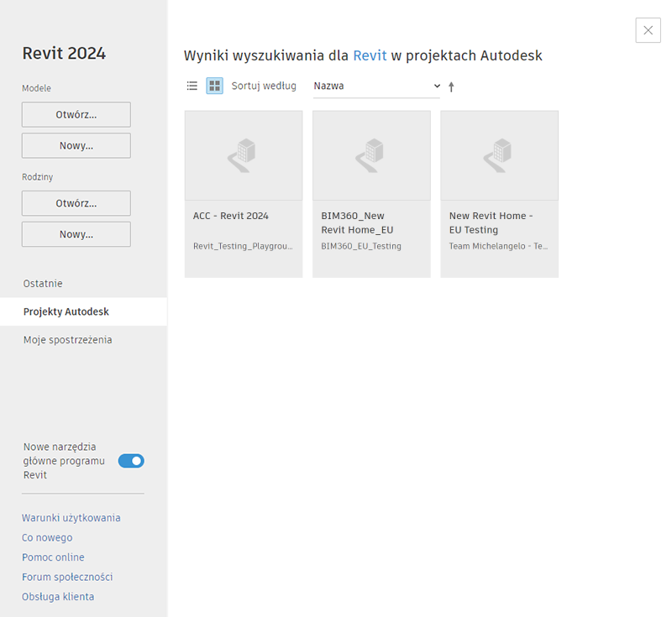Click the New Revit Home - EU Testing title
672x617 pixels.
pos(491,222)
